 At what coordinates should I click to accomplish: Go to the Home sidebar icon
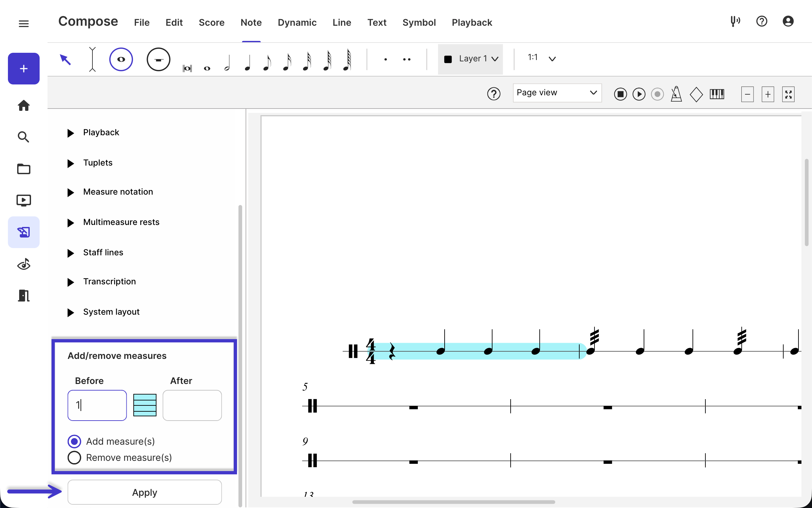tap(23, 106)
